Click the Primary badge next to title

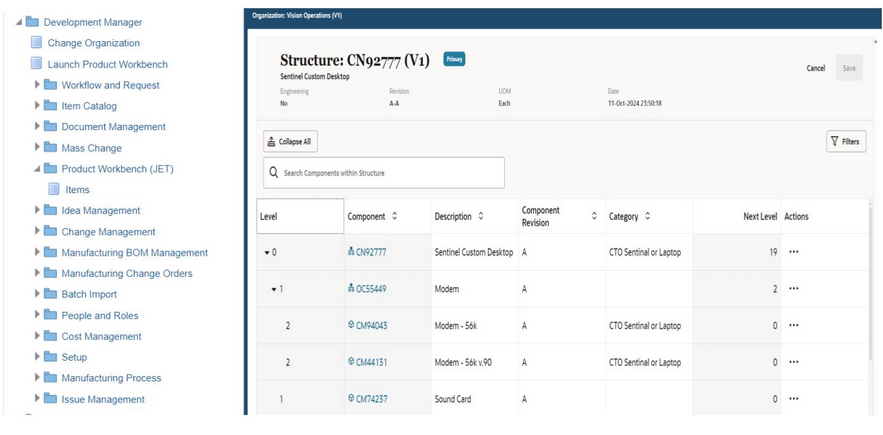click(x=454, y=59)
